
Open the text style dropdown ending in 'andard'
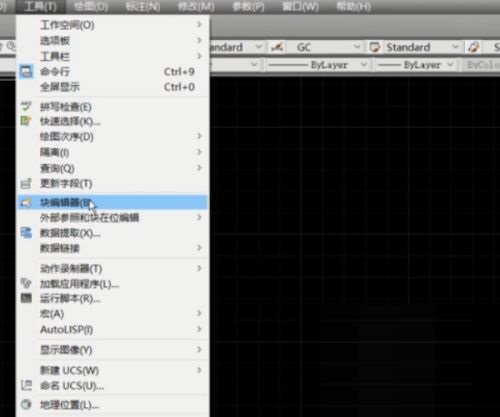tap(259, 47)
